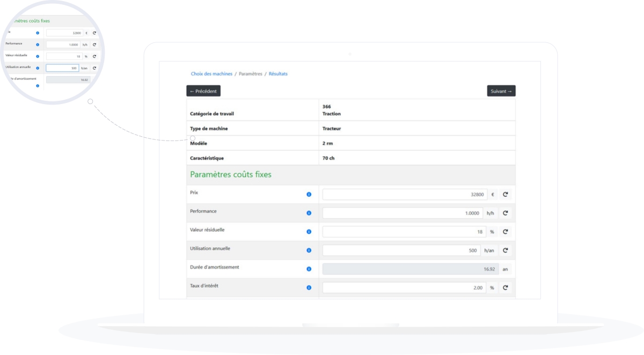Select the Performance input in laptop form
644x355 pixels.
(x=402, y=213)
